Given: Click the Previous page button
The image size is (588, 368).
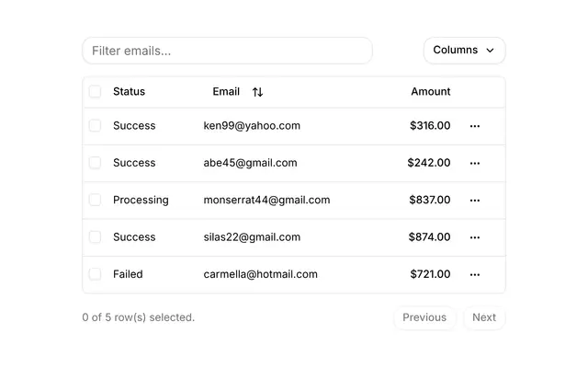Looking at the screenshot, I should coord(424,317).
